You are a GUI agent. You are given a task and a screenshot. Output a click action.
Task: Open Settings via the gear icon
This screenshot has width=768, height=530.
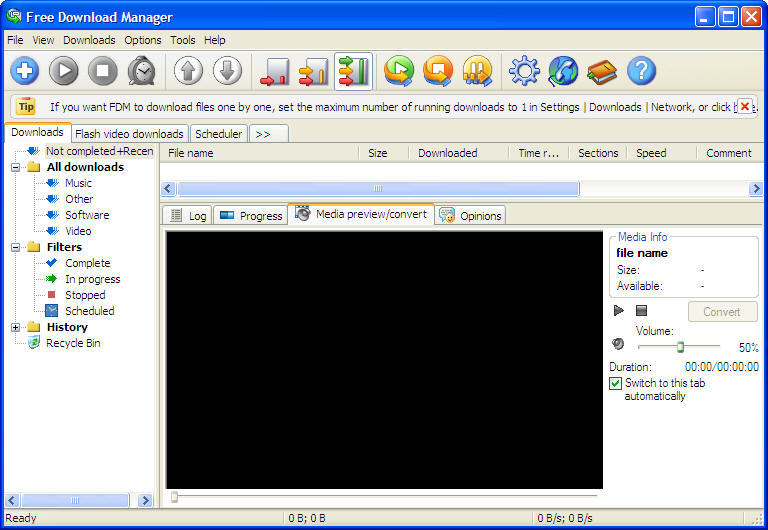click(524, 71)
